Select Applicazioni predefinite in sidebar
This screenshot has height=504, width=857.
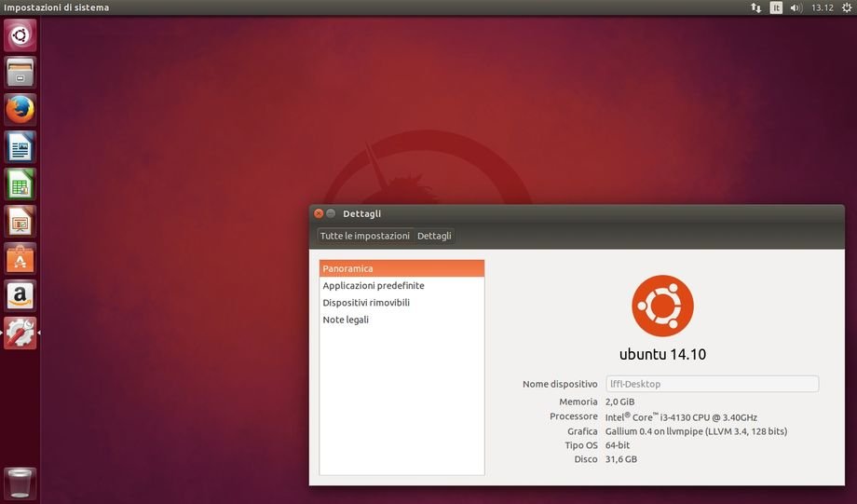click(x=401, y=285)
